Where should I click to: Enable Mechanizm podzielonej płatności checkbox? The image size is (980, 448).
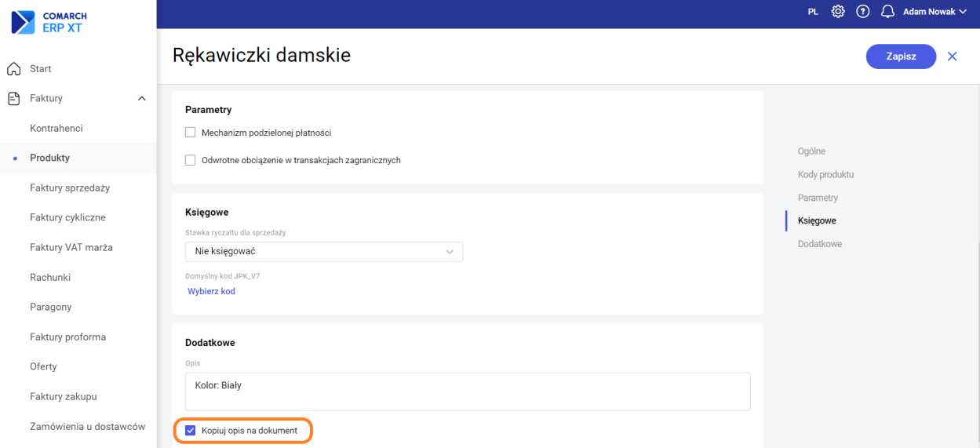(x=190, y=133)
